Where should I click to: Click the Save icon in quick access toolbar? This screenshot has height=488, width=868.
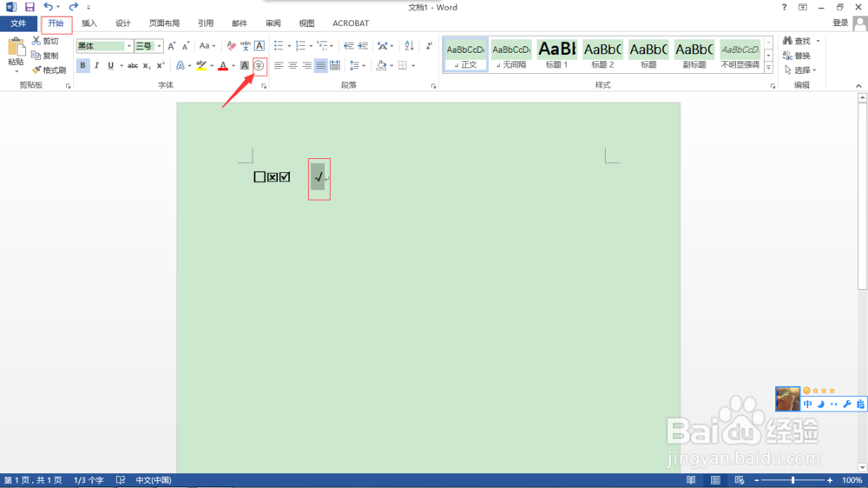[30, 7]
